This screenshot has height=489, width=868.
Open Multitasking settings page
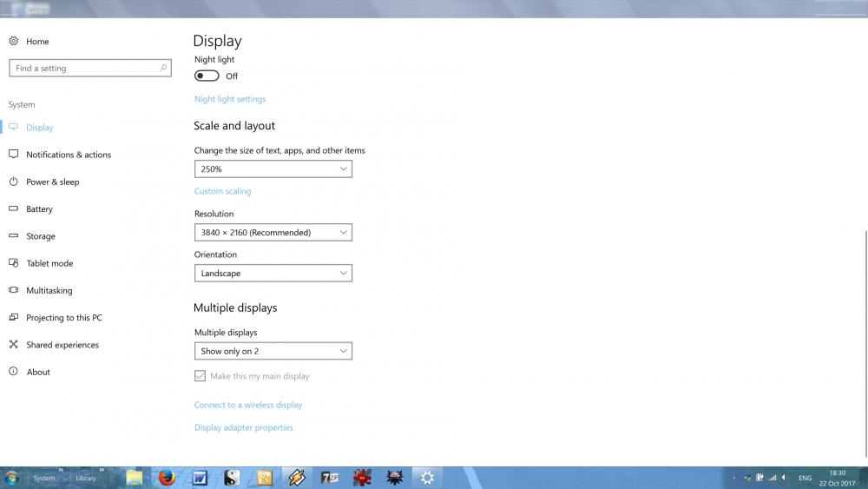pos(49,290)
